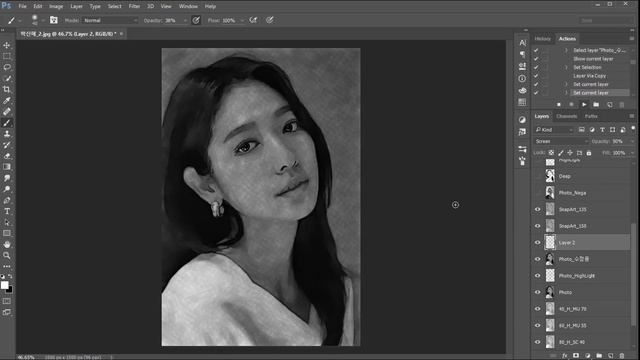Select the Eraser tool
Viewport: 640px width, 360px height.
click(x=7, y=156)
